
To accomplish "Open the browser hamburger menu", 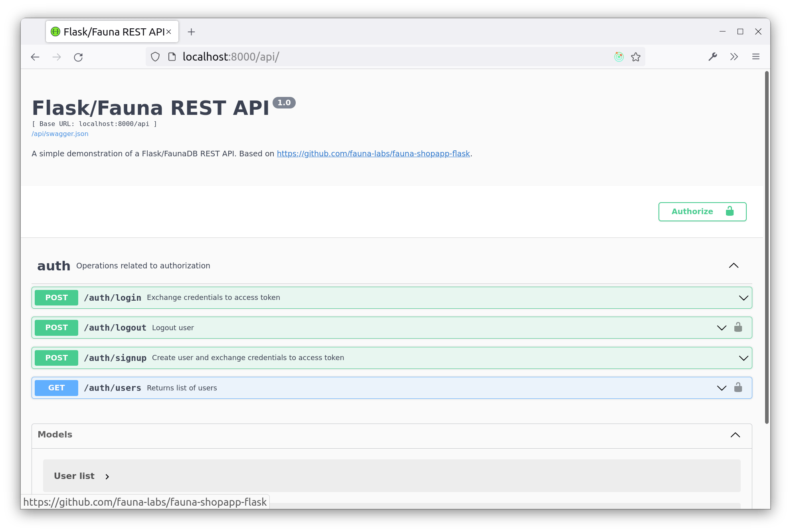I will tap(756, 57).
